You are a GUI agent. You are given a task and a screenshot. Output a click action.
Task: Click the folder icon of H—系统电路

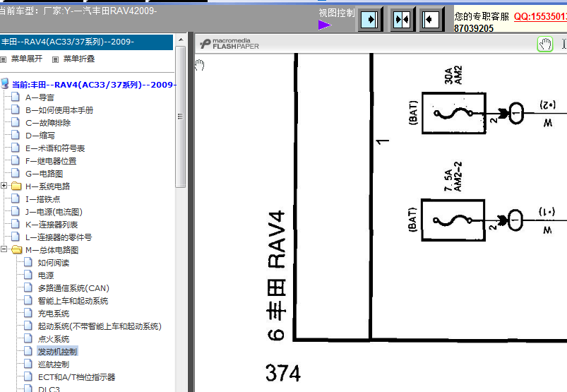pos(16,186)
